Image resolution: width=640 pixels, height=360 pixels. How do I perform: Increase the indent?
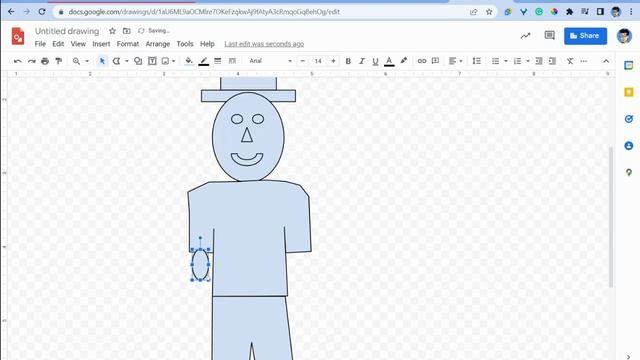552,61
